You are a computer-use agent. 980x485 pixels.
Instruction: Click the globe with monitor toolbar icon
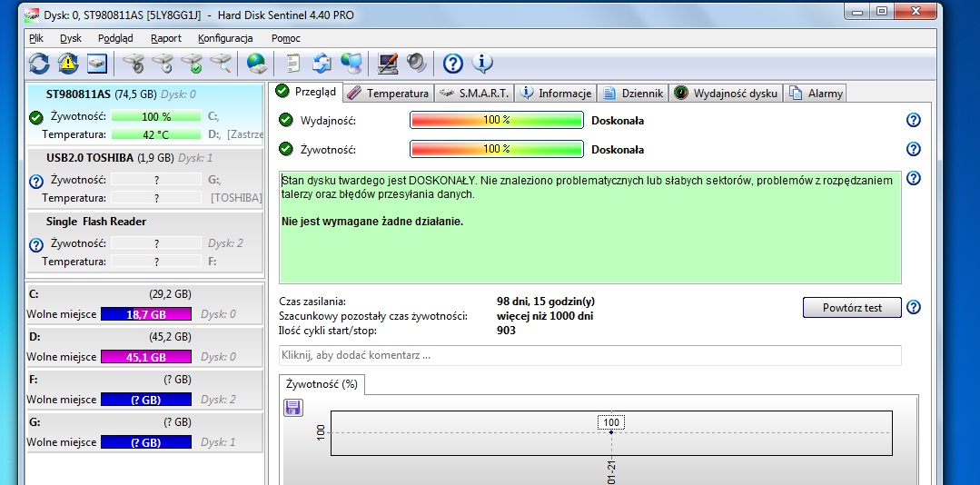(x=351, y=64)
